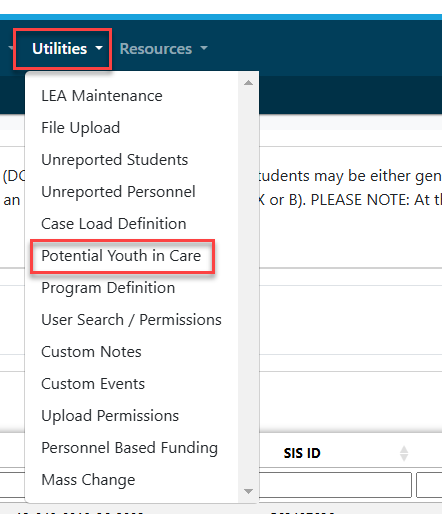Expand the Resources dropdown menu
This screenshot has width=442, height=514.
tap(163, 49)
